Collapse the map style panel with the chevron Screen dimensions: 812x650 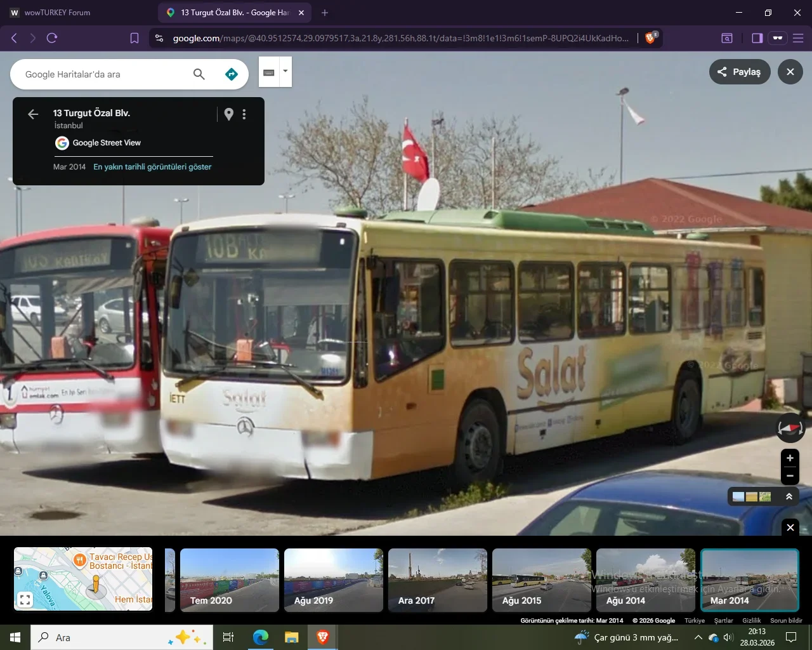[790, 496]
